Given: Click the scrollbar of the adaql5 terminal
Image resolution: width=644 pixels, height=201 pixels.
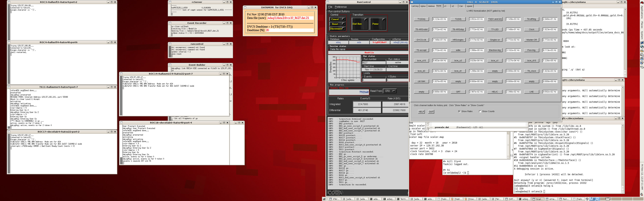Looking at the screenshot, I should pos(623,159).
